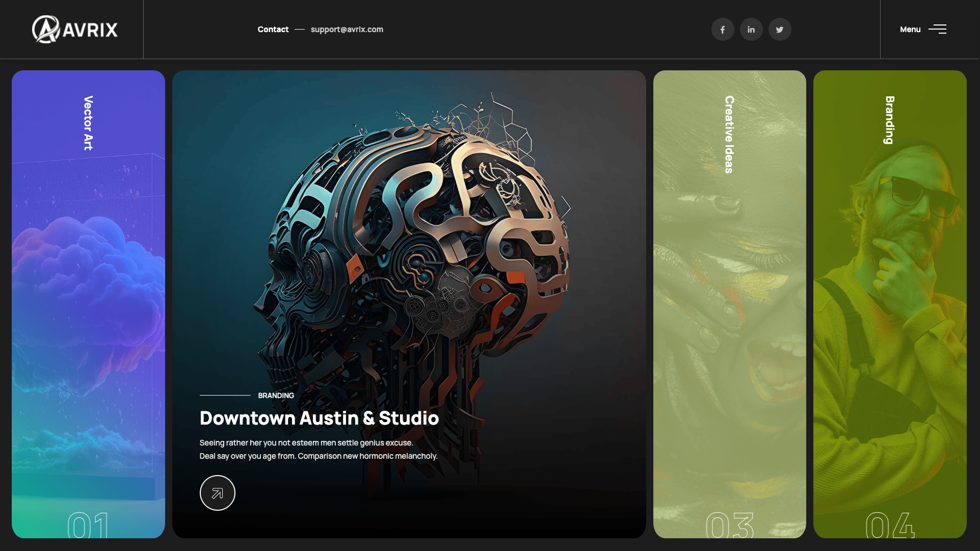The height and width of the screenshot is (551, 980).
Task: Open Downtown Austin & Studio title
Action: click(319, 418)
